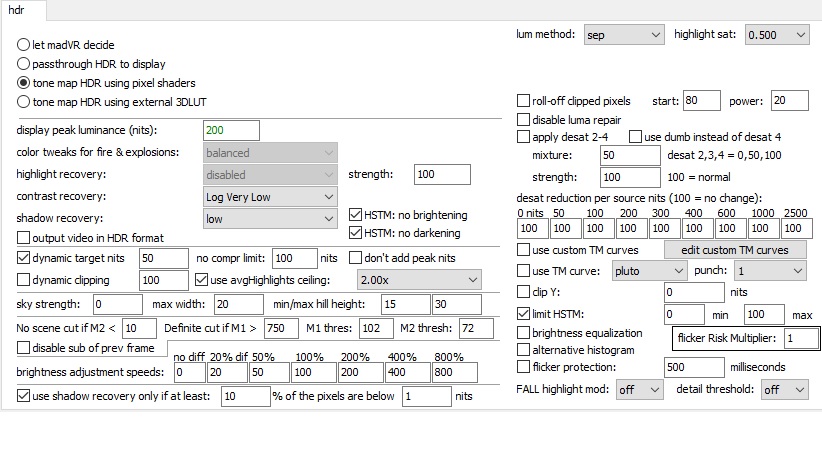Select 'passthrough HDR to display' option

tap(23, 64)
